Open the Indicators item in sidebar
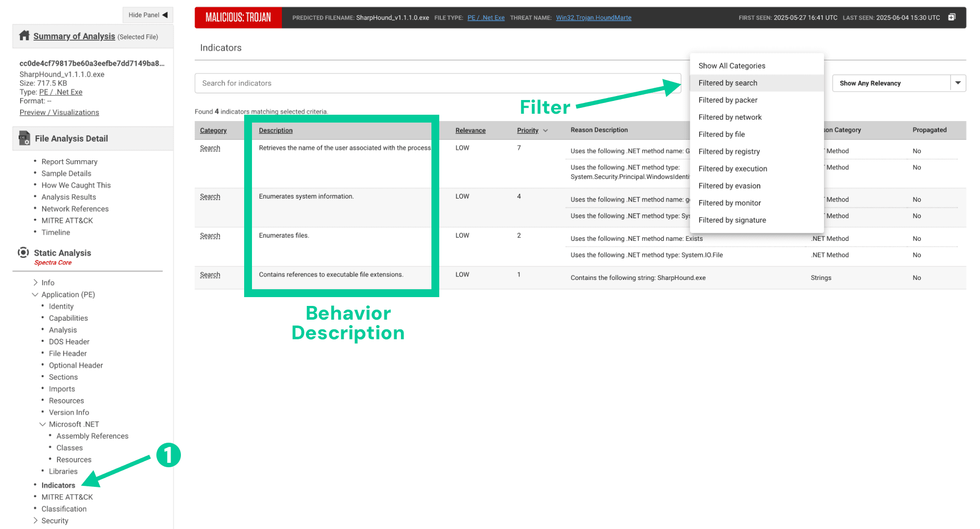The image size is (980, 529). coord(58,485)
